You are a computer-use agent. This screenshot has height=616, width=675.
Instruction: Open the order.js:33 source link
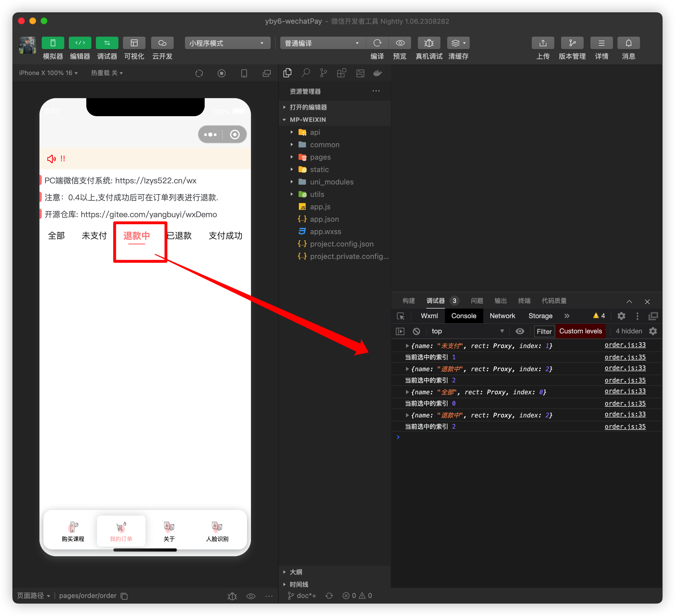click(625, 345)
